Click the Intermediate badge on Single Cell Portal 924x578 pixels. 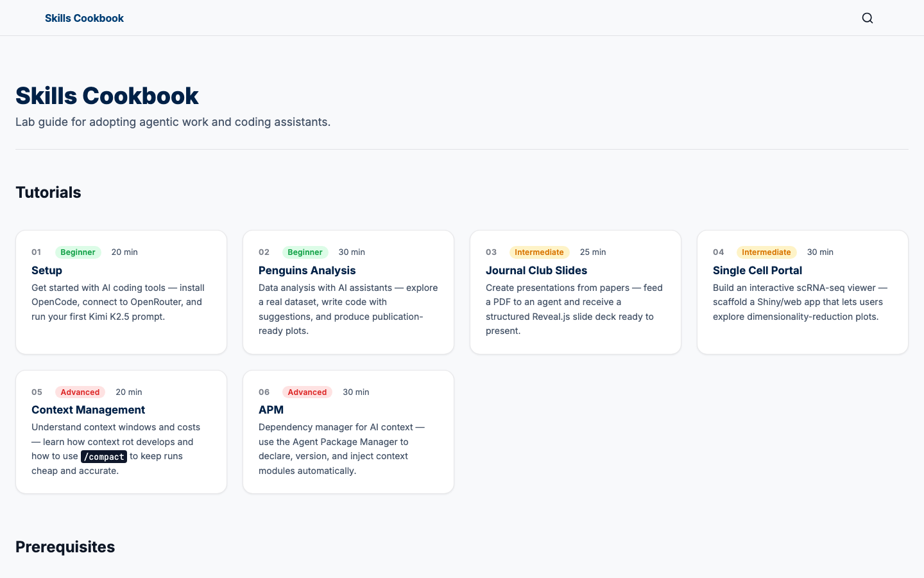coord(766,252)
